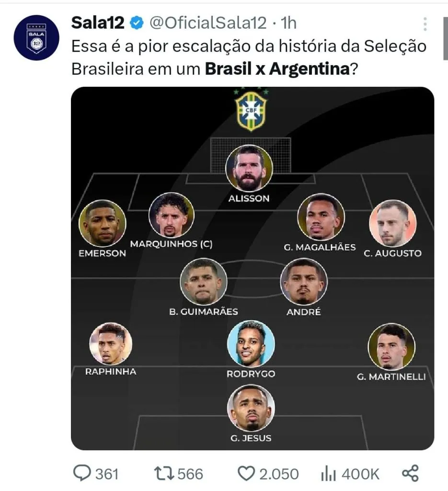Click the retweet icon
This screenshot has width=448, height=491.
coord(164,474)
